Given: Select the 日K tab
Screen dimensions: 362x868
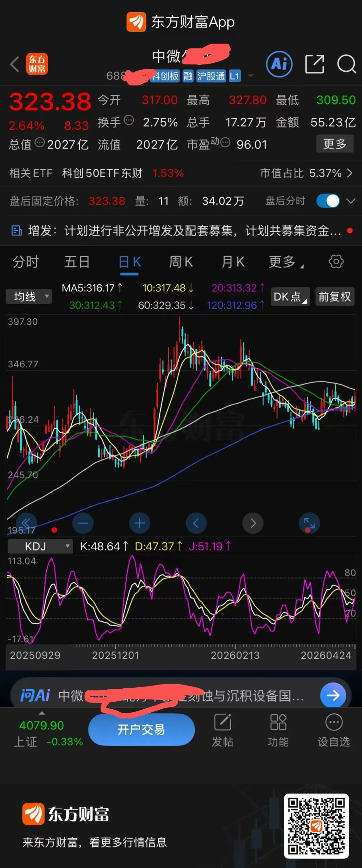Looking at the screenshot, I should click(x=130, y=262).
